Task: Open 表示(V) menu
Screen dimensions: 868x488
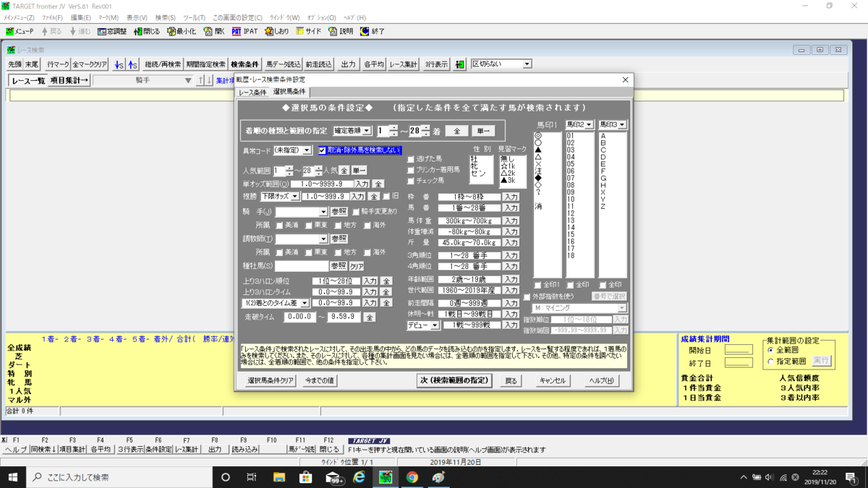Action: (x=137, y=17)
